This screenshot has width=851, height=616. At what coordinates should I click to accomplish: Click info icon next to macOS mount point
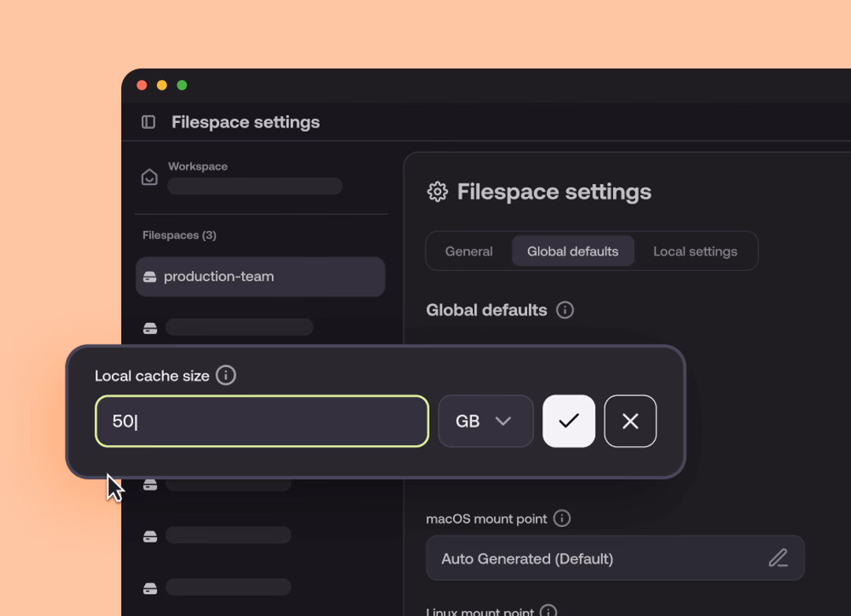pyautogui.click(x=562, y=518)
